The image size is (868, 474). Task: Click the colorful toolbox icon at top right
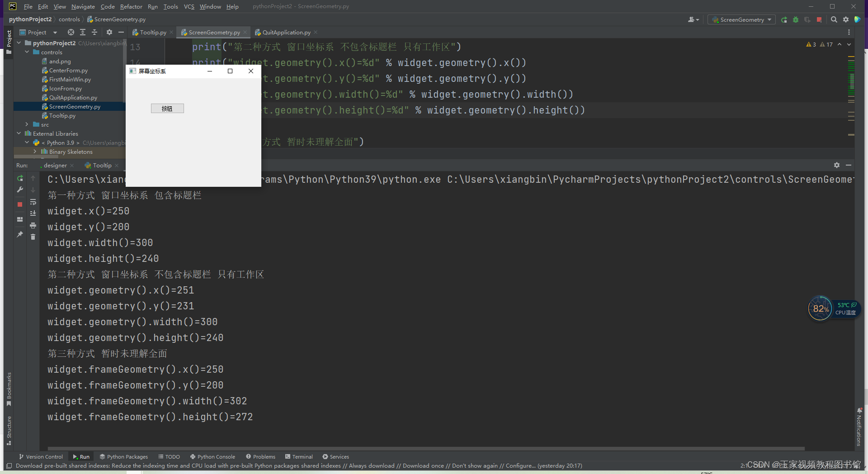[x=857, y=19]
